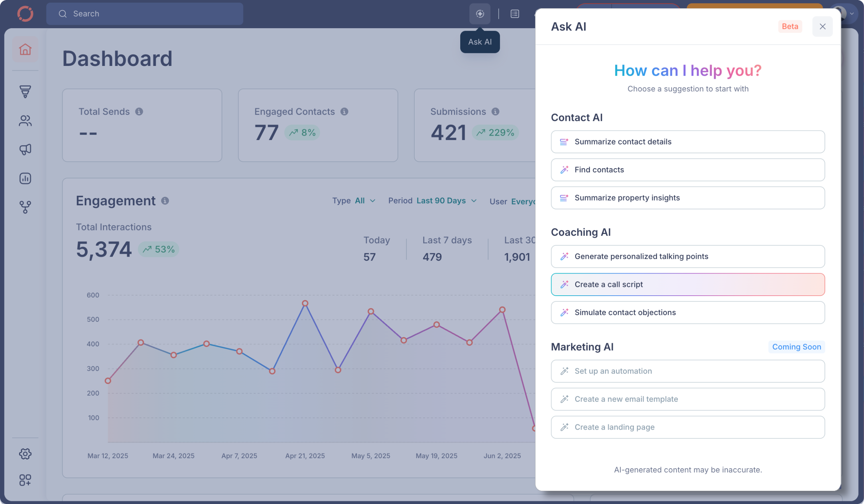Open the reports bar-chart icon
The height and width of the screenshot is (504, 864).
pyautogui.click(x=25, y=178)
